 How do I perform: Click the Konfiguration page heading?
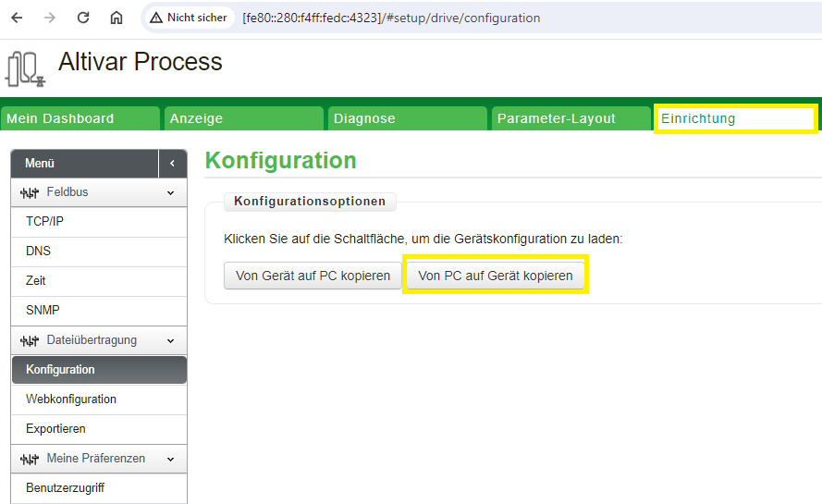point(280,161)
